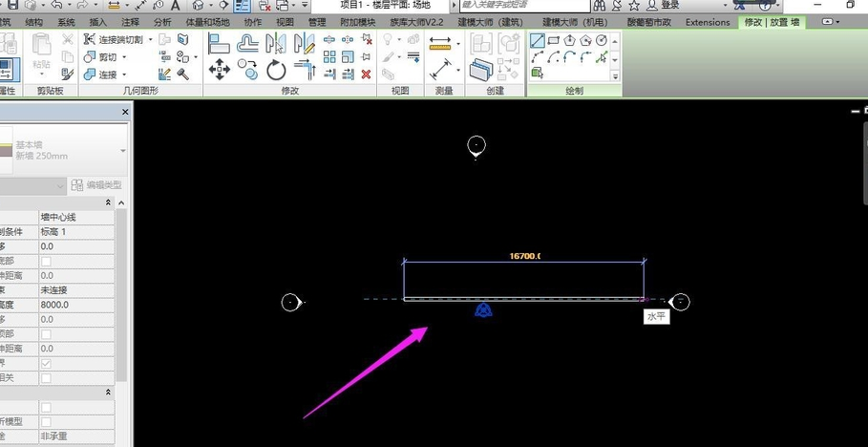Activate the Rotate tool
Image resolution: width=868 pixels, height=447 pixels.
click(x=277, y=70)
